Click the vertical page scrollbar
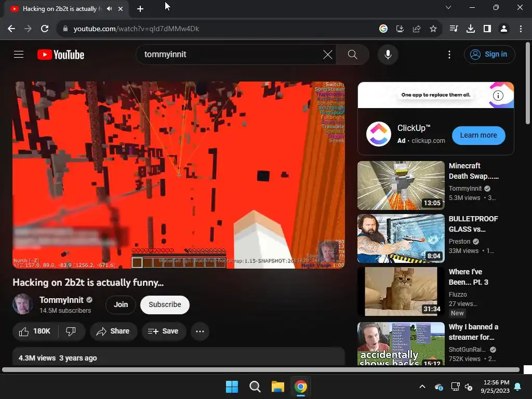The height and width of the screenshot is (399, 532). click(528, 83)
